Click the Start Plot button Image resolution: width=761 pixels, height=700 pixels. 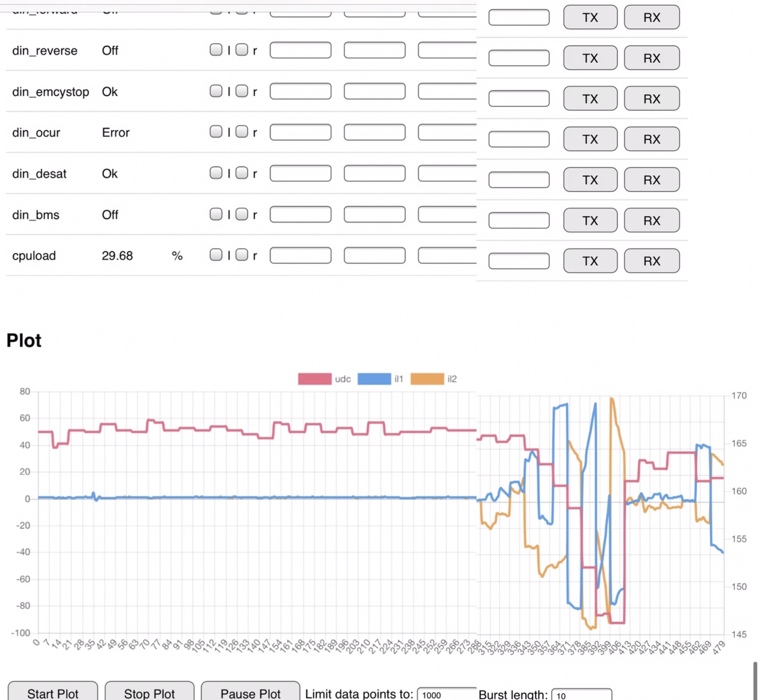point(53,692)
